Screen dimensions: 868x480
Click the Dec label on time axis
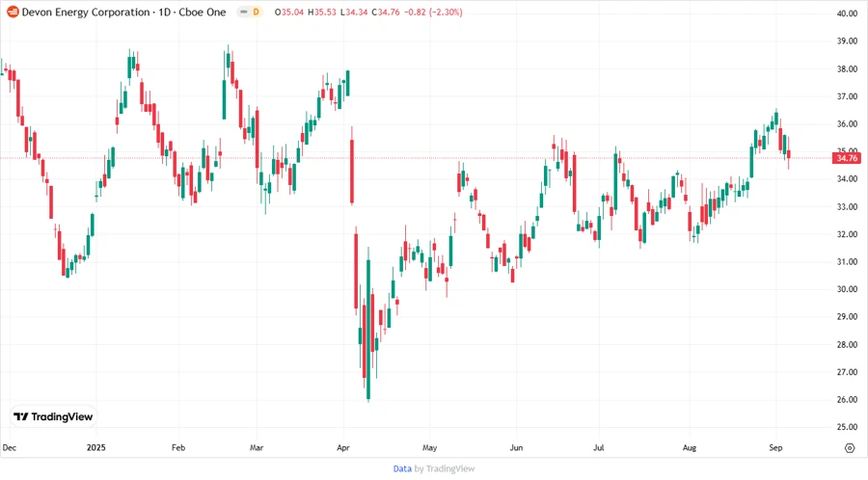(x=10, y=448)
